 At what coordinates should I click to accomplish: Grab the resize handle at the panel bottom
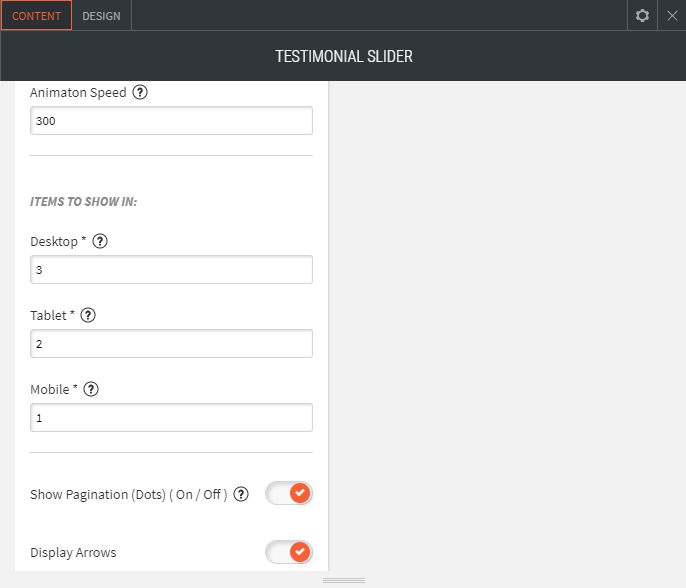pos(343,580)
